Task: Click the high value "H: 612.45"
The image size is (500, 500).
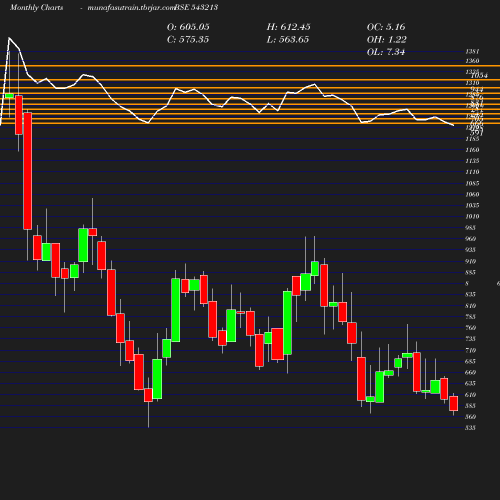Action: pyautogui.click(x=289, y=27)
